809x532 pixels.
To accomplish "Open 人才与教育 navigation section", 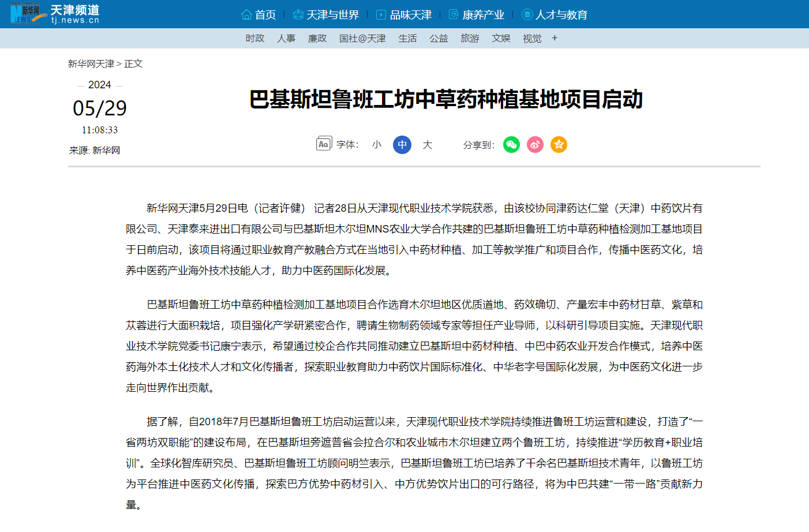I will (x=555, y=14).
